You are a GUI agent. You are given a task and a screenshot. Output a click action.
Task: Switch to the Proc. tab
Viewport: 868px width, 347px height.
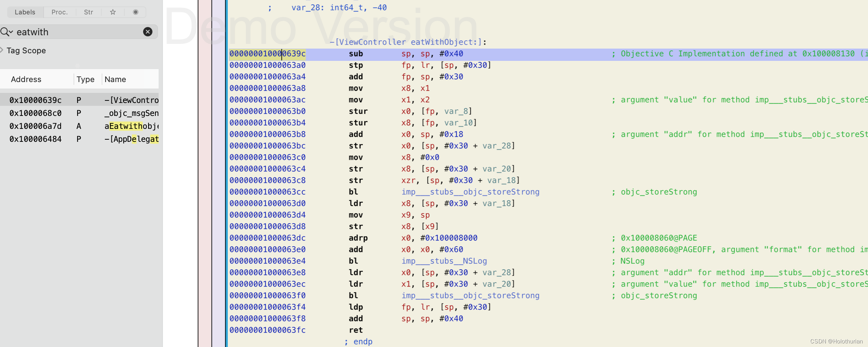[59, 12]
